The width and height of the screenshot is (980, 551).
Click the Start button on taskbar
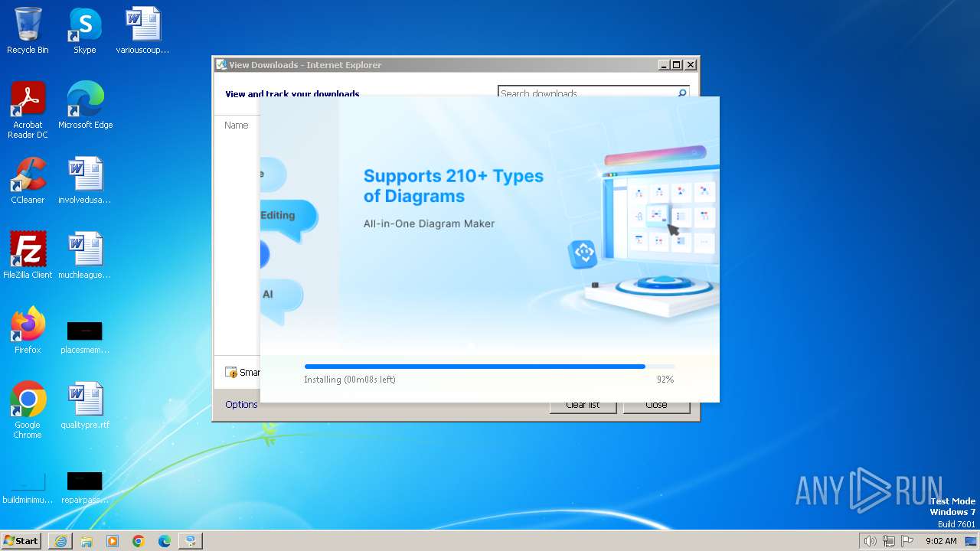(21, 540)
